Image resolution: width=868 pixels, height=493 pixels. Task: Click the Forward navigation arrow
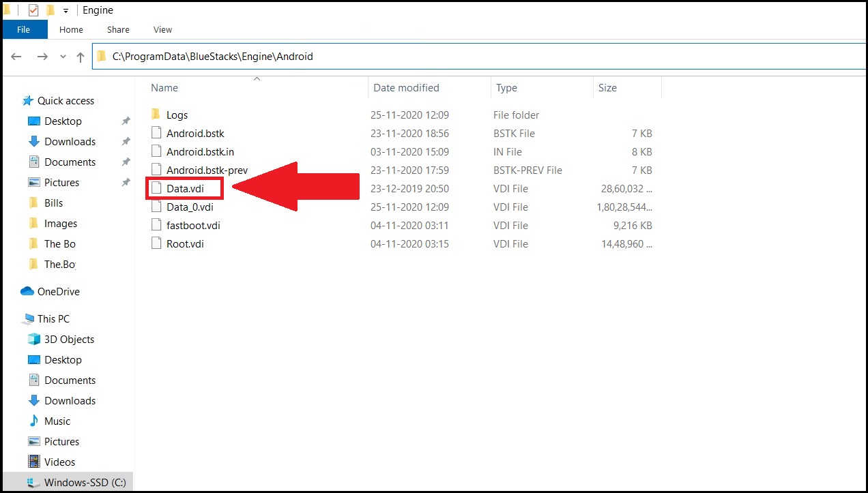(42, 57)
